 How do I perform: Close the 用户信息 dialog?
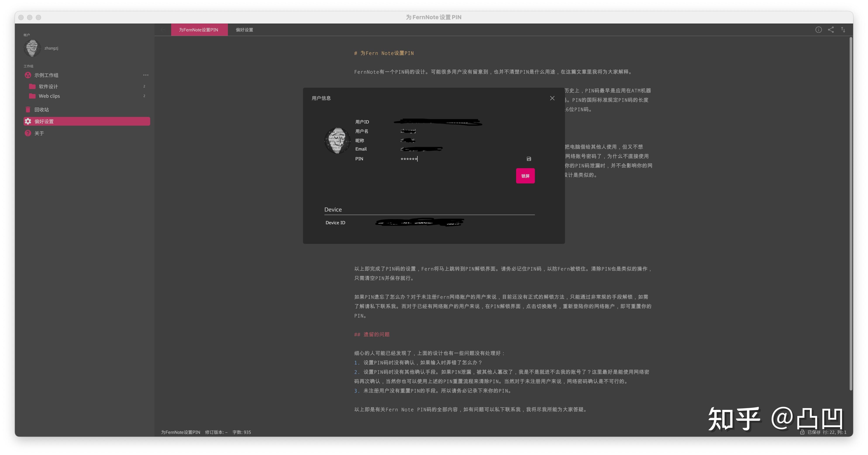coord(552,98)
